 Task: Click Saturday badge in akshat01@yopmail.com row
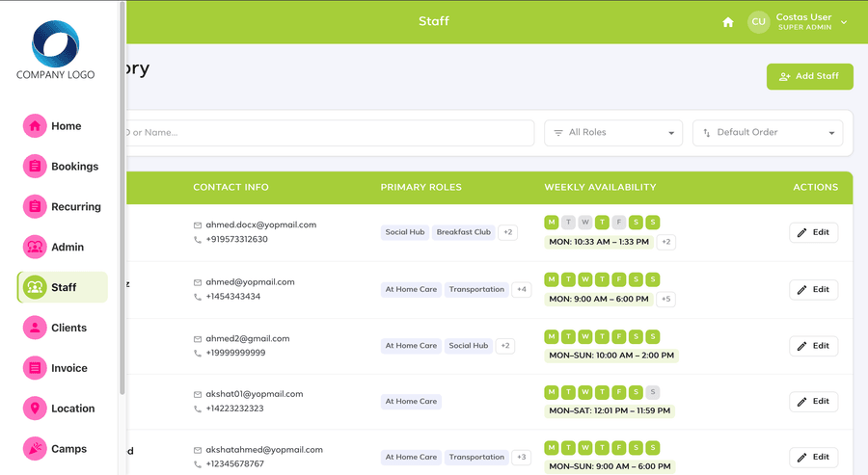pyautogui.click(x=637, y=392)
